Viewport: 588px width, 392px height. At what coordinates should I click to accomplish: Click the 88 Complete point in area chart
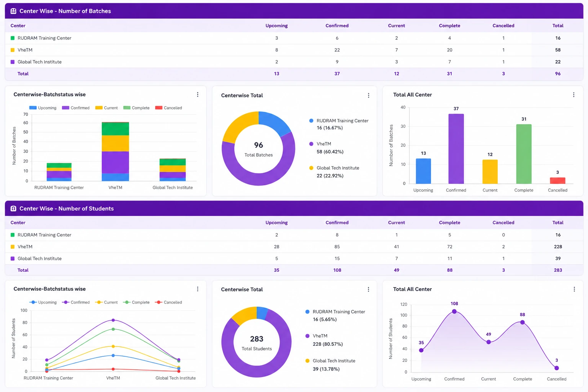pyautogui.click(x=523, y=322)
